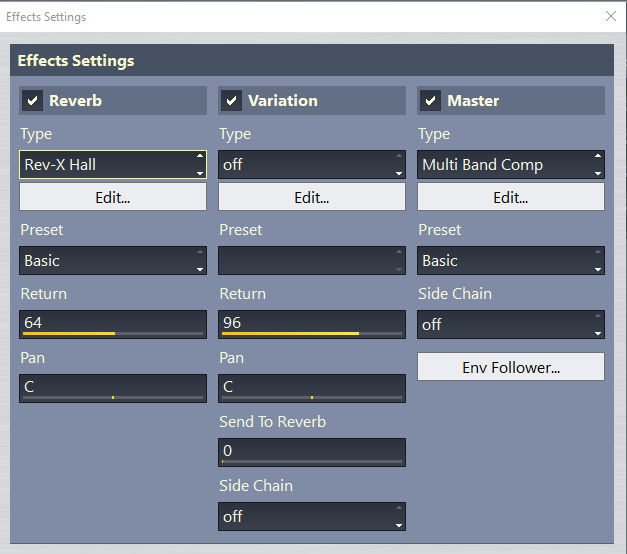Open the Variation Side Chain dropdown
Image resolution: width=627 pixels, height=554 pixels.
312,516
